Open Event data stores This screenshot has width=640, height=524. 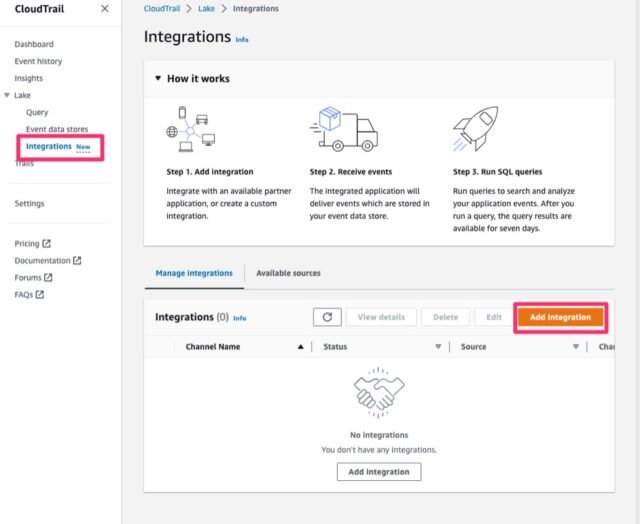57,129
